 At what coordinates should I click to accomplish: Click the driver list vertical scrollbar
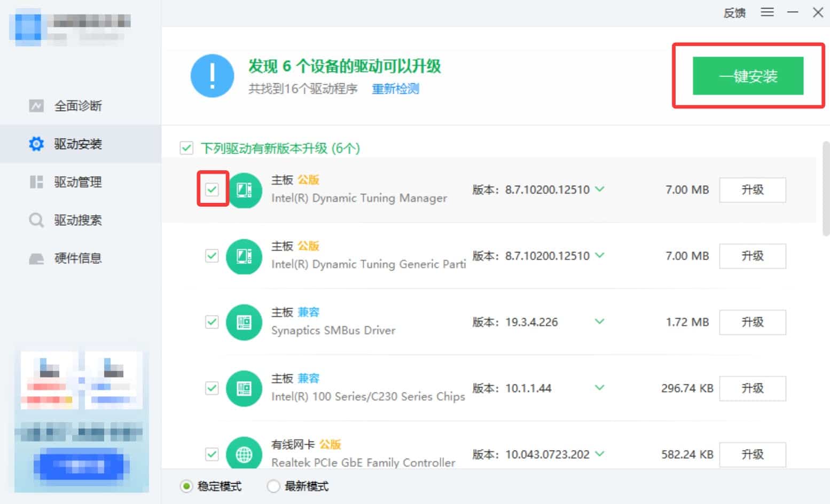tap(826, 188)
